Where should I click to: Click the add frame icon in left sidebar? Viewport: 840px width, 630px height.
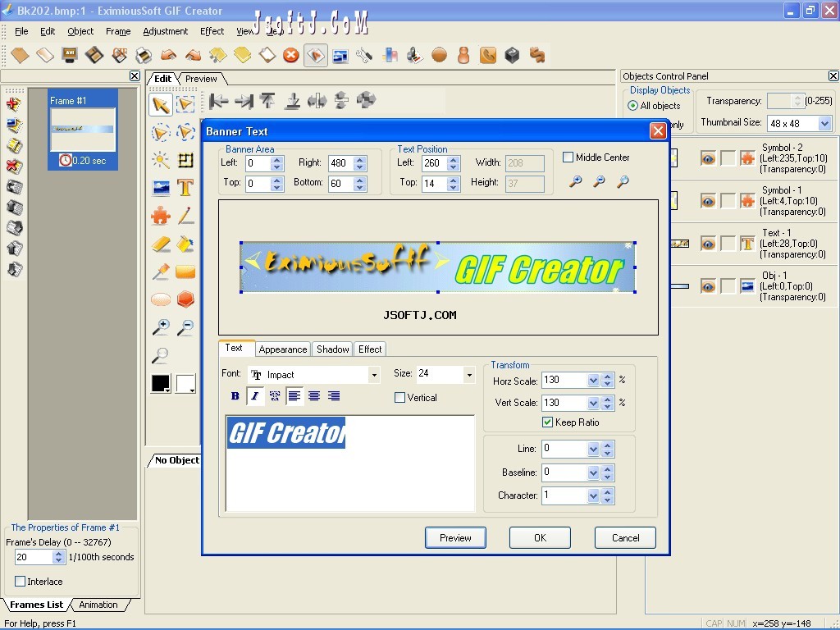14,104
